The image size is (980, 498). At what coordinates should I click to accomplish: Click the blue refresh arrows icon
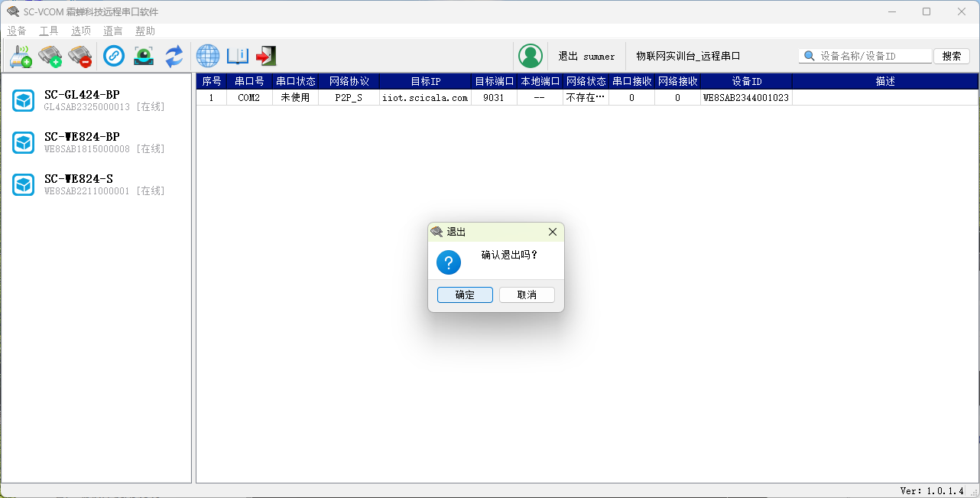(174, 56)
